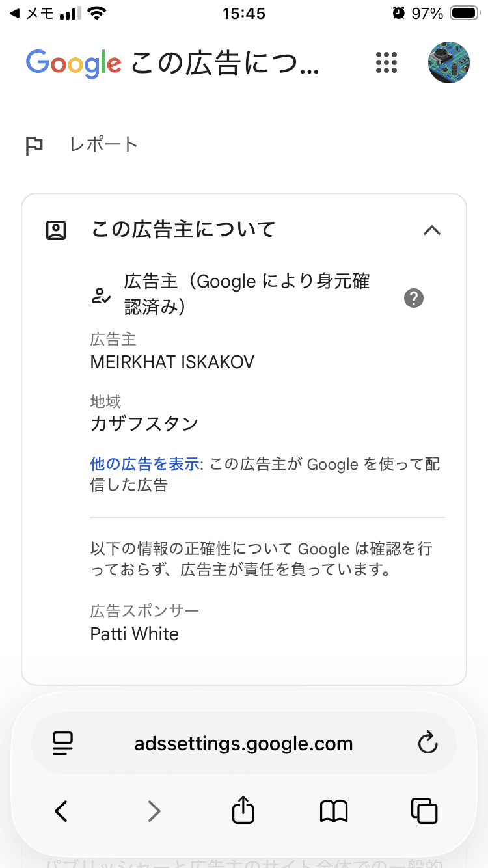Image resolution: width=488 pixels, height=868 pixels.
Task: Tap the Safari reader page menu icon
Action: click(62, 744)
